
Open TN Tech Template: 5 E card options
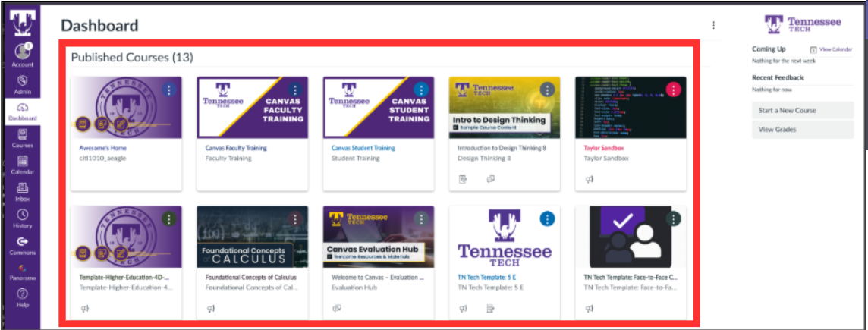[548, 218]
